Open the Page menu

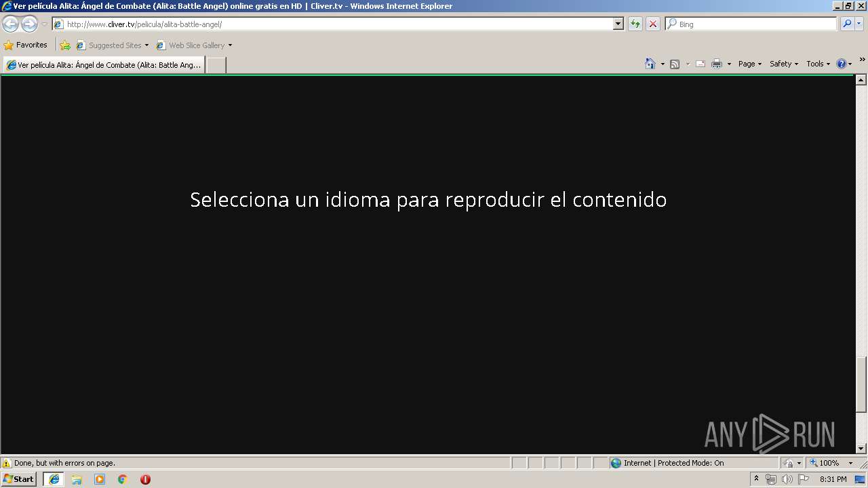(x=750, y=64)
